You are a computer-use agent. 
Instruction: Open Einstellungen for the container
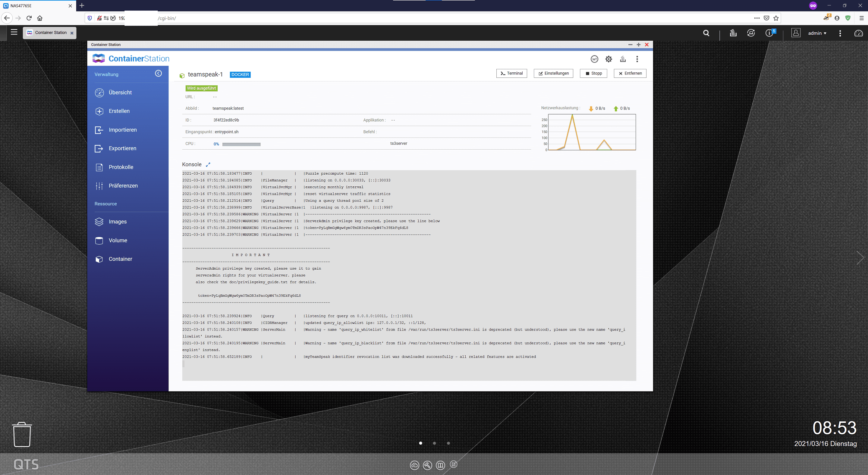coord(553,73)
